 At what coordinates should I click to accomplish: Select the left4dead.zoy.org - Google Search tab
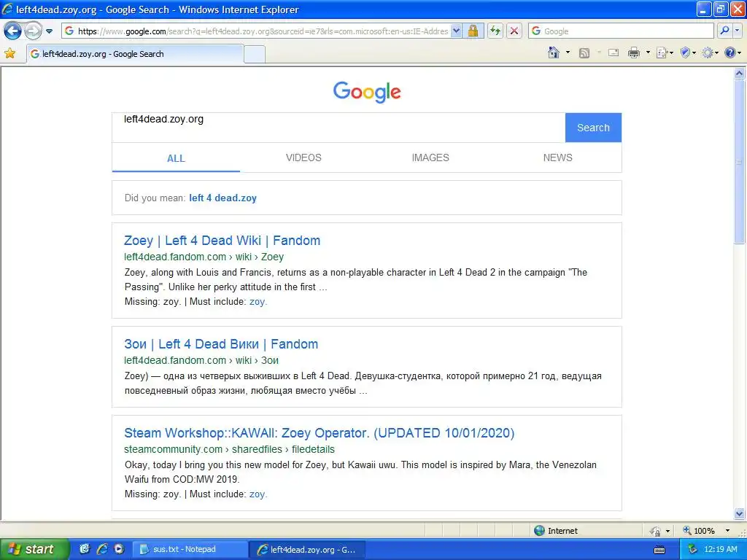pos(135,54)
